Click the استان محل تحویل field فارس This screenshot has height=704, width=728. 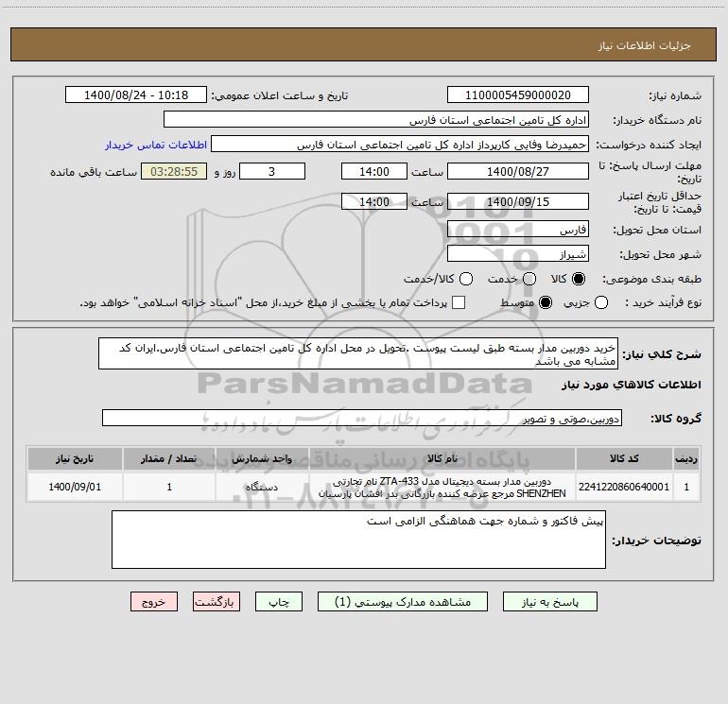[518, 230]
